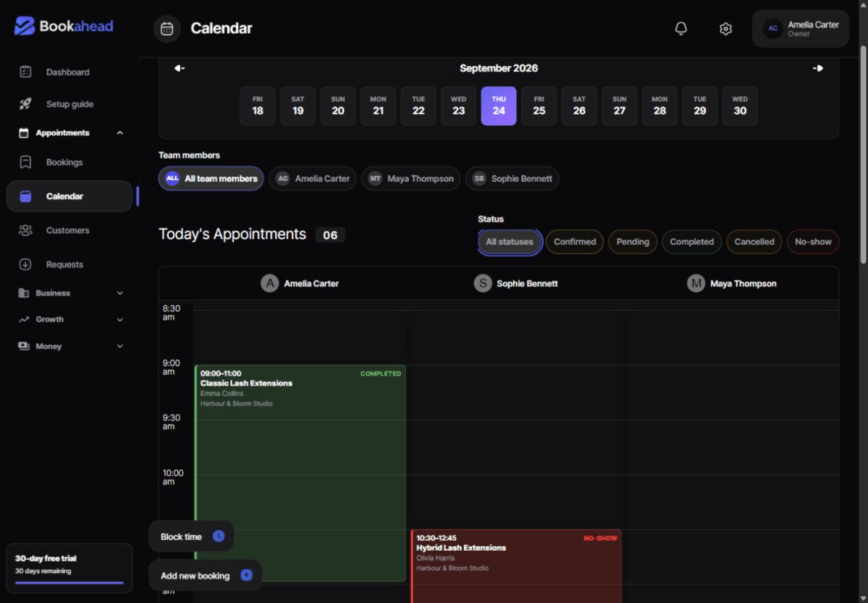
Task: Collapse the Appointments sidebar section
Action: 120,133
